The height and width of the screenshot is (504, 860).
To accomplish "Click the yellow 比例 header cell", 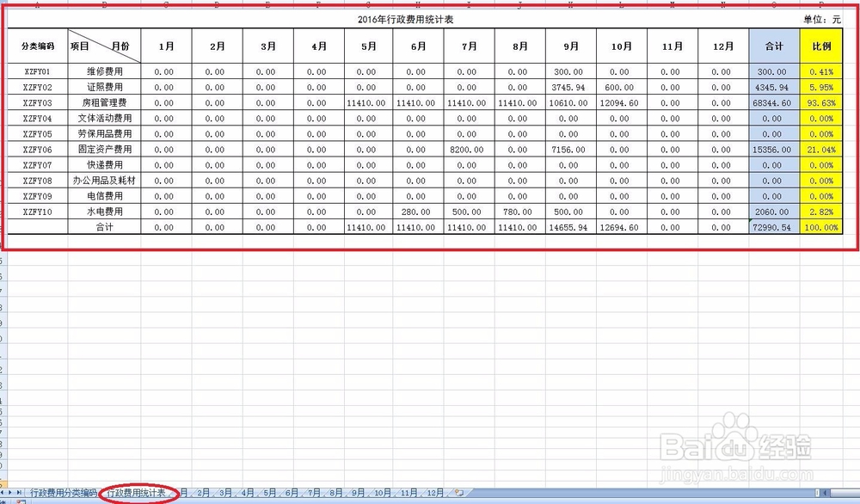I will coord(821,46).
